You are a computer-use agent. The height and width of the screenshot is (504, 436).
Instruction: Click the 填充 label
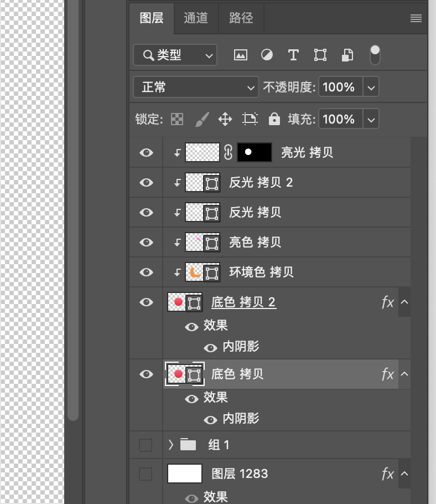[x=302, y=119]
